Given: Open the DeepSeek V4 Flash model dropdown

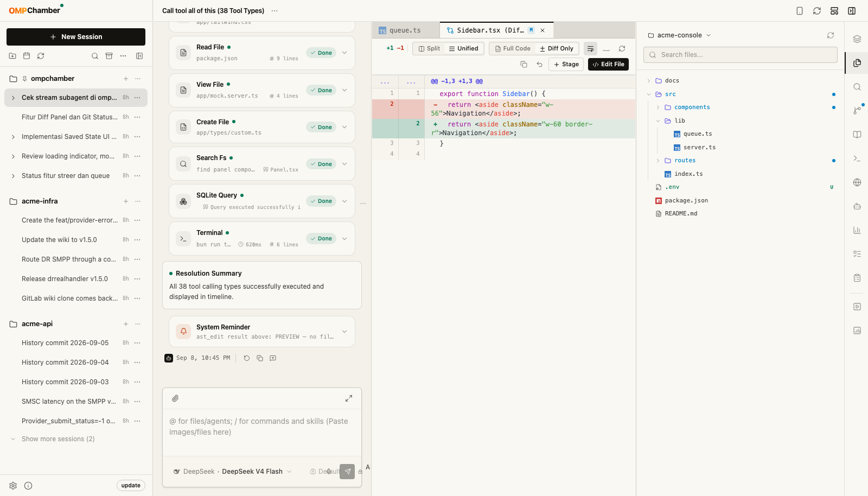Looking at the screenshot, I should pos(232,472).
